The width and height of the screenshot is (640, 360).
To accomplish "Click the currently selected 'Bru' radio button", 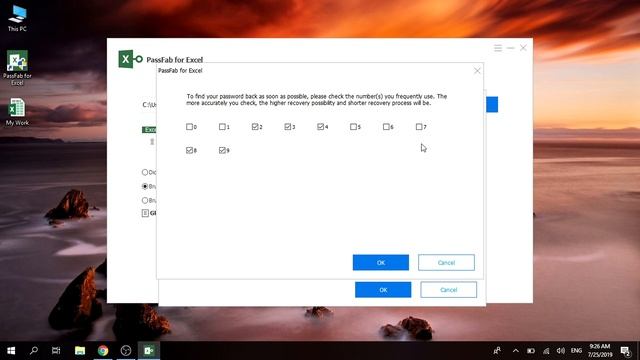I will coord(145,186).
